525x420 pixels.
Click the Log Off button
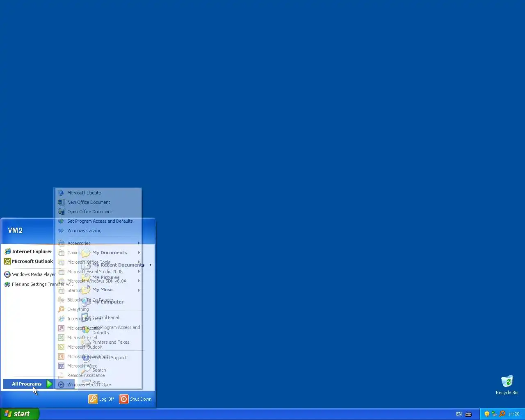(x=101, y=399)
